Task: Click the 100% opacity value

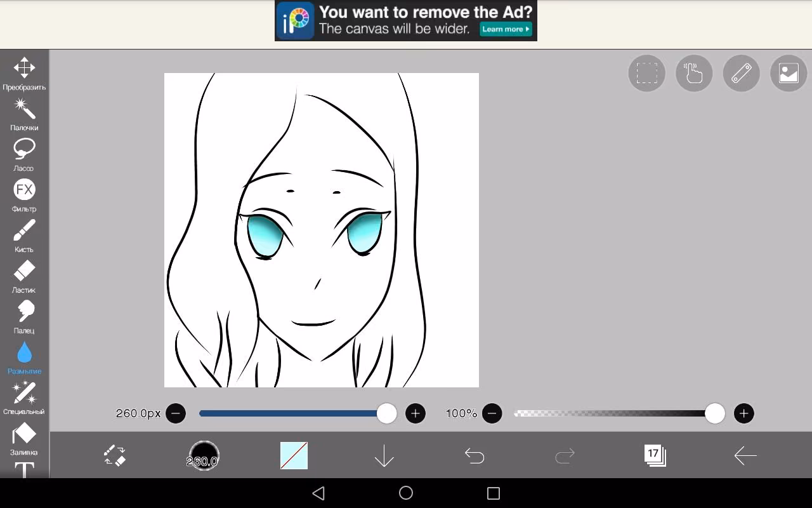Action: 461,413
